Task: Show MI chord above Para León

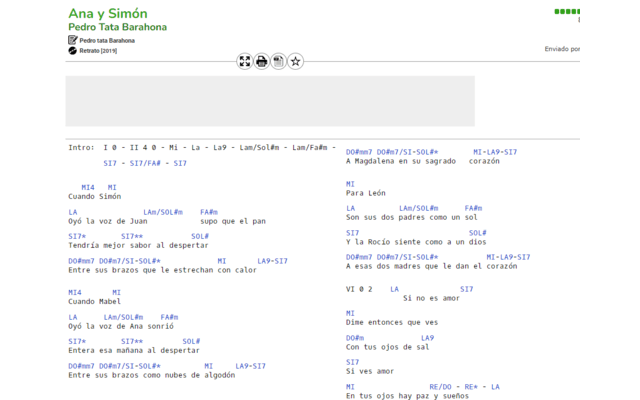Action: click(350, 184)
